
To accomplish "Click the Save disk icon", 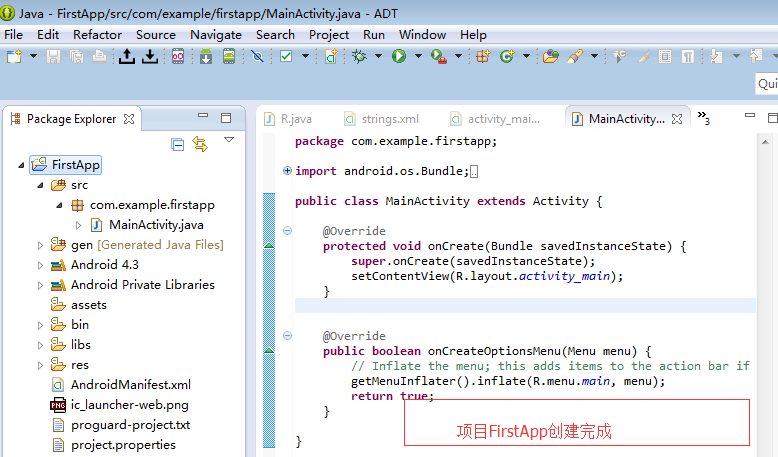I will (53, 57).
